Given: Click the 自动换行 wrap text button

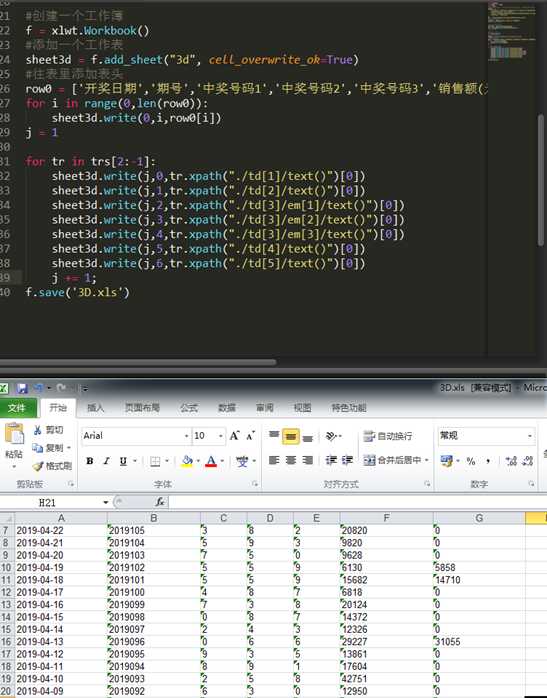Looking at the screenshot, I should 388,436.
